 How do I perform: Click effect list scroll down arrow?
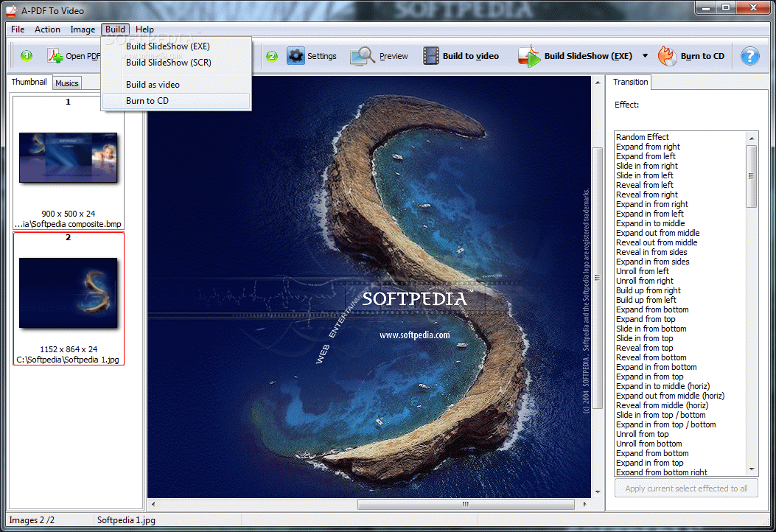point(751,469)
